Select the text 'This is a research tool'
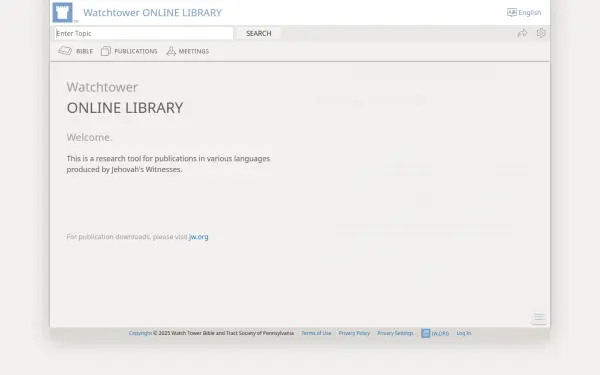Screen dimensions: 600x375 coord(103,158)
